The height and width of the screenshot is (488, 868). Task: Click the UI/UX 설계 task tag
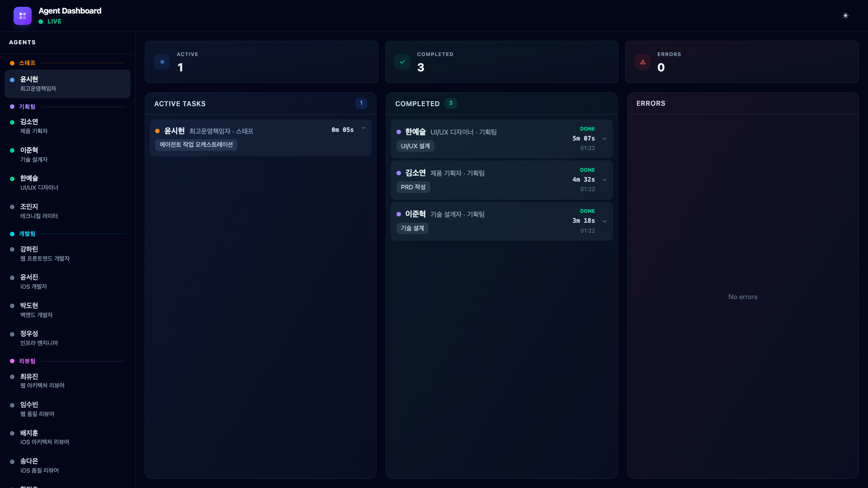(415, 146)
